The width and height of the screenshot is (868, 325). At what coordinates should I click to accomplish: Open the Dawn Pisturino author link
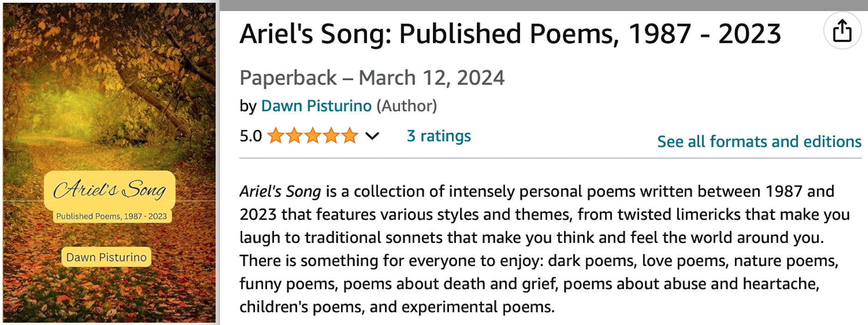(x=316, y=106)
